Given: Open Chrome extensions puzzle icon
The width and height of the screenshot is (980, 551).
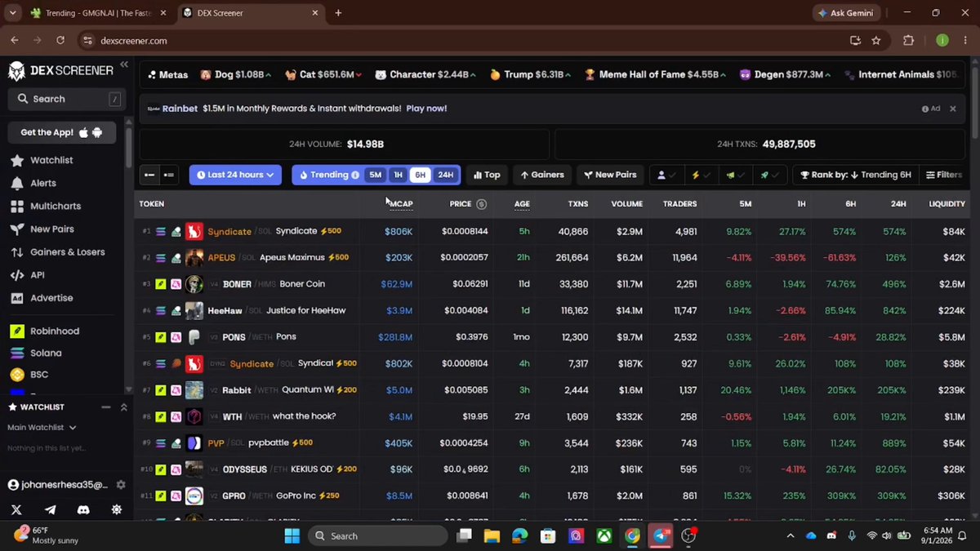Looking at the screenshot, I should (908, 40).
